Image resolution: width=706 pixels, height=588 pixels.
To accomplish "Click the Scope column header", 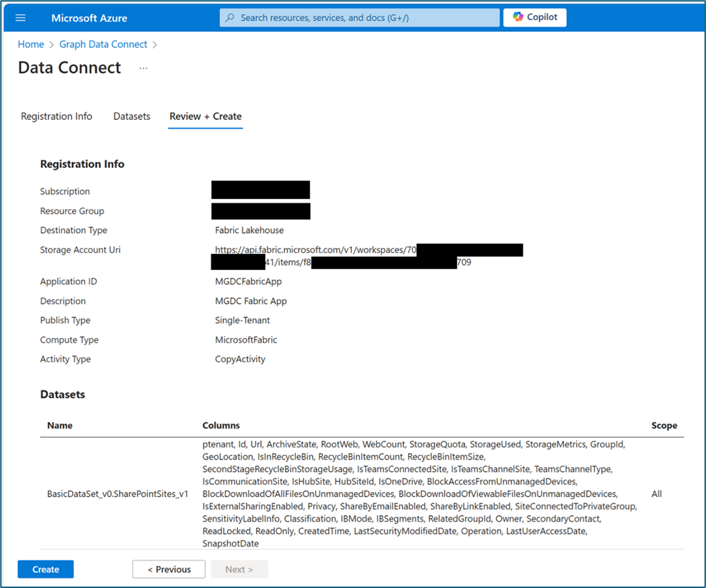I will click(664, 426).
